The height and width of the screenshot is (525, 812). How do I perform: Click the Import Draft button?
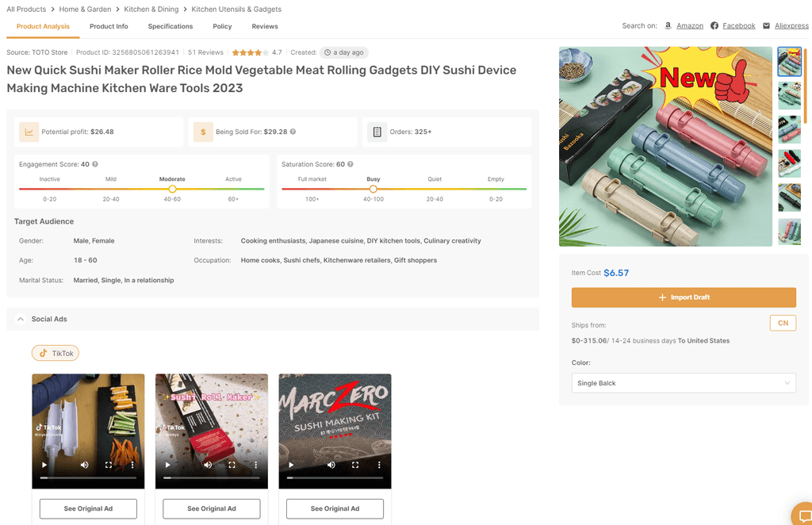(684, 297)
